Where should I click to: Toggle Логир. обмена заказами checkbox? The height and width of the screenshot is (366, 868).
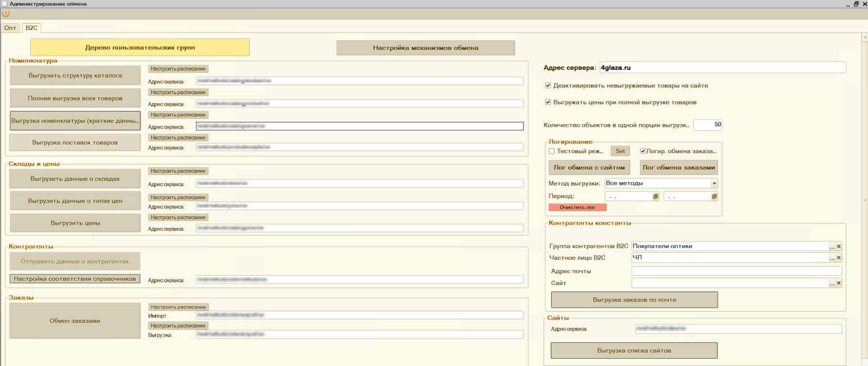click(x=643, y=151)
